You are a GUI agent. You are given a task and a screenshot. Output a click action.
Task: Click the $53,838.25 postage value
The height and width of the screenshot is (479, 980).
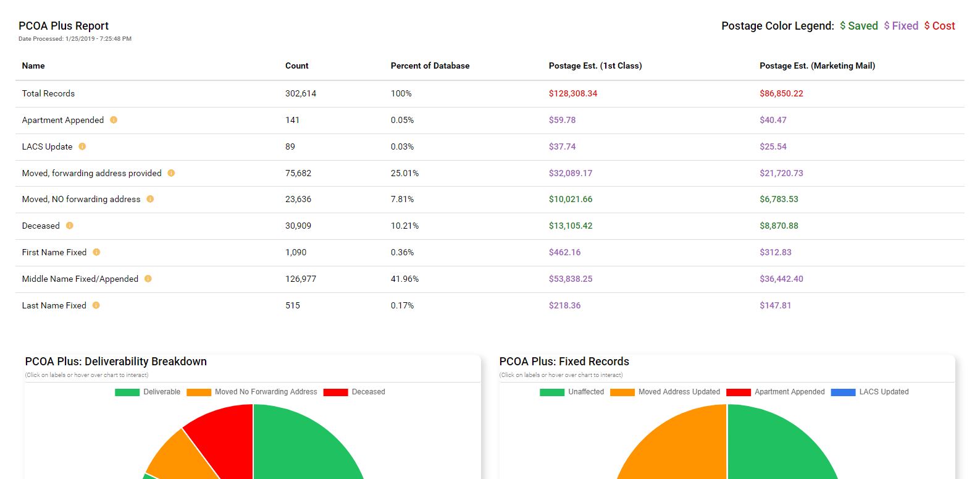point(571,279)
